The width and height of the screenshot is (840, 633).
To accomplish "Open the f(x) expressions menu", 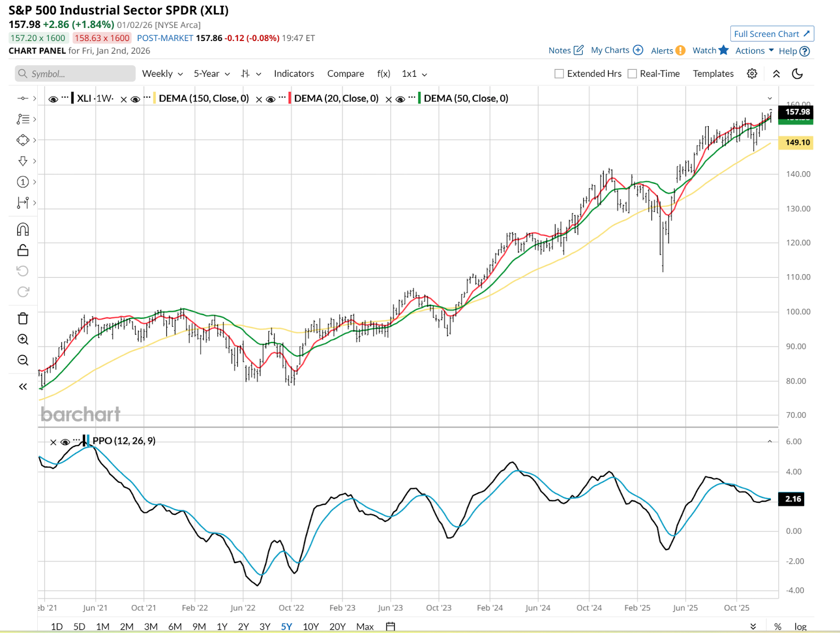I will point(384,74).
